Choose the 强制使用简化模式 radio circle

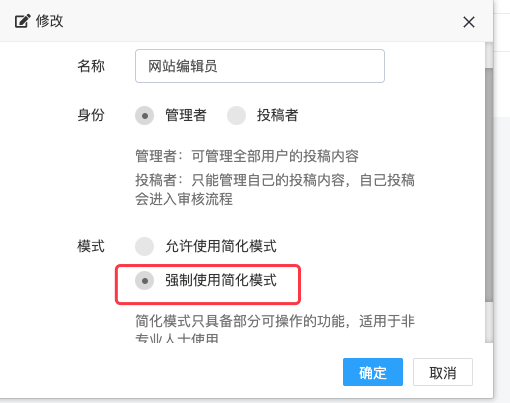coord(144,281)
